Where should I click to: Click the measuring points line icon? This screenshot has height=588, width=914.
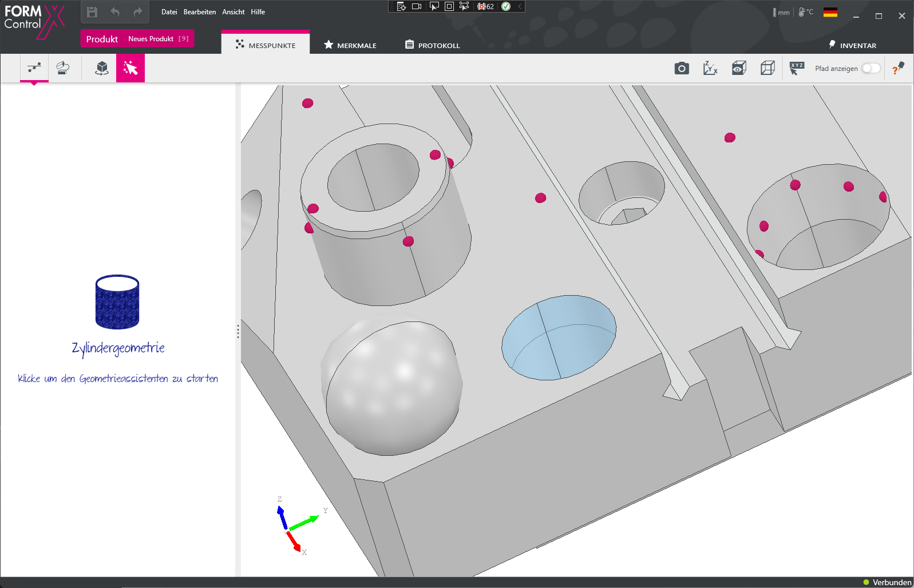coord(34,68)
